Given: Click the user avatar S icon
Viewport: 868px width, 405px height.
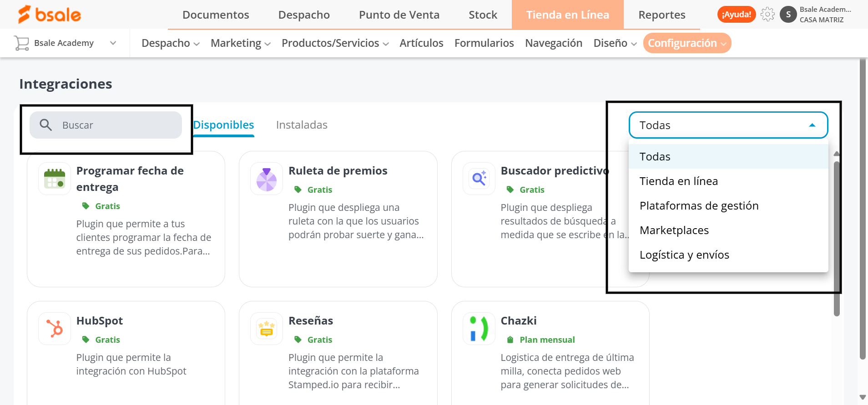Looking at the screenshot, I should [788, 15].
